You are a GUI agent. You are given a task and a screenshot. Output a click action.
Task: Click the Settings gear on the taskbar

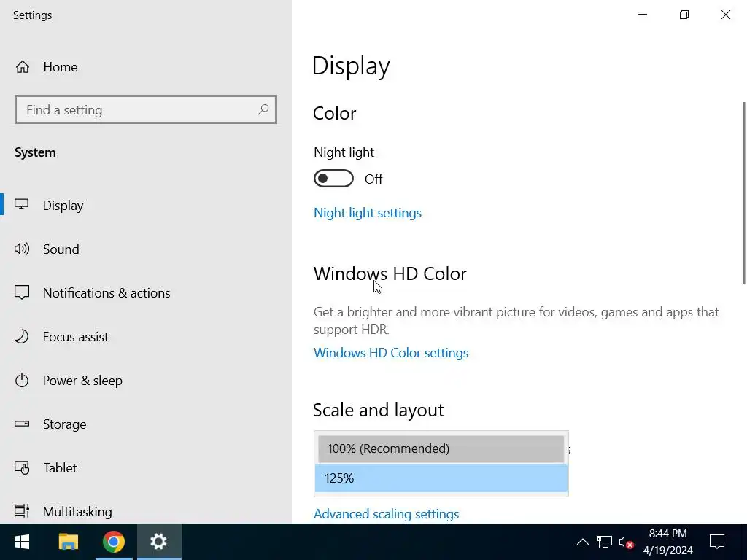[158, 542]
